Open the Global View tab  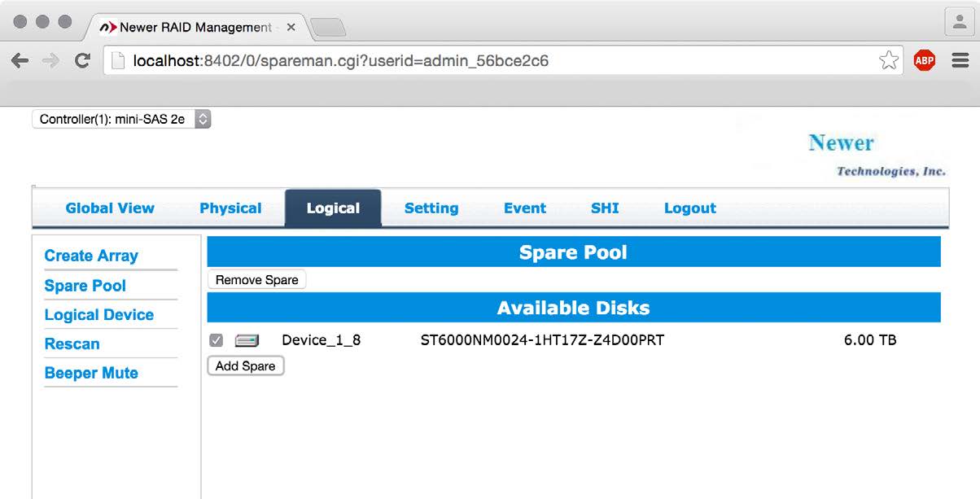point(110,208)
